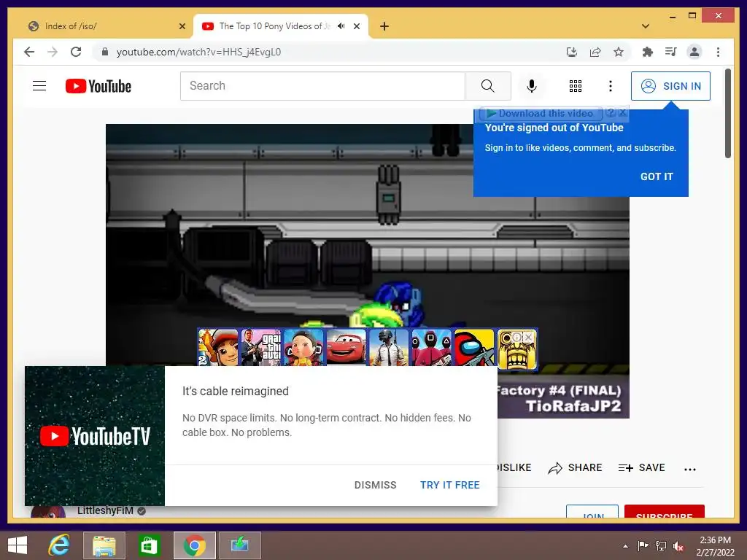Click the install app icon in address bar

coord(572,52)
